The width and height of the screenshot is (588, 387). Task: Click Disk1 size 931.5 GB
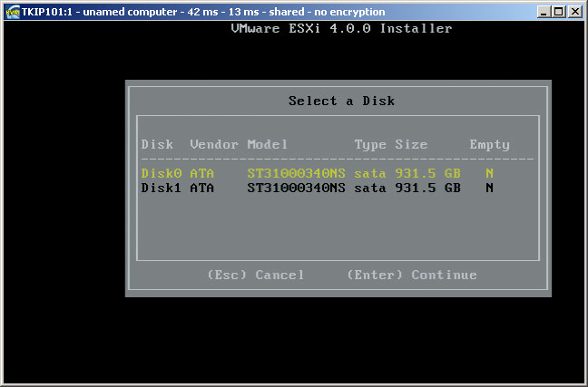pyautogui.click(x=427, y=188)
